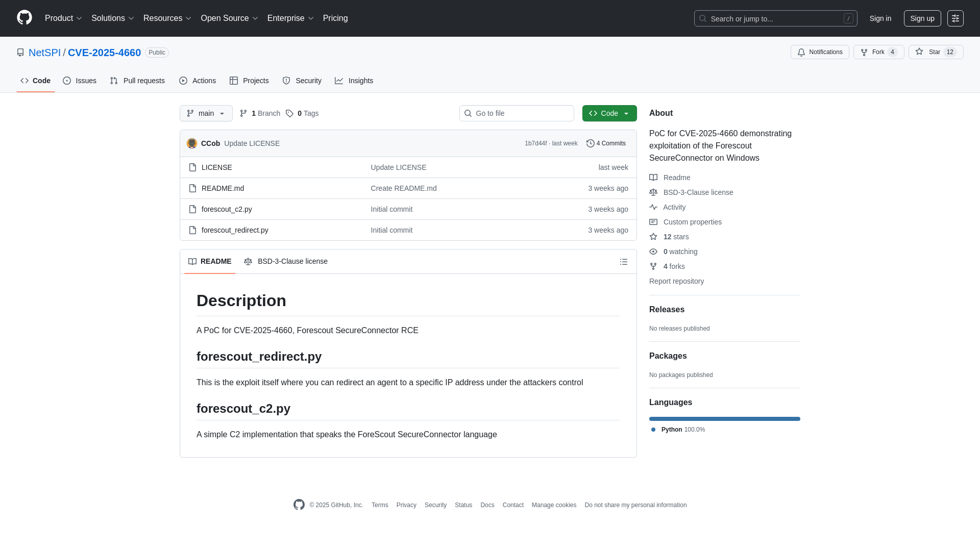The width and height of the screenshot is (980, 551).
Task: Click the fork icon beside 4 forks
Action: [653, 266]
